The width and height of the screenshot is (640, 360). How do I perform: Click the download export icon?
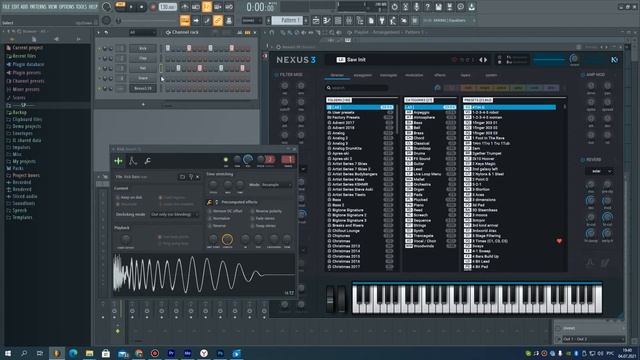point(471,7)
